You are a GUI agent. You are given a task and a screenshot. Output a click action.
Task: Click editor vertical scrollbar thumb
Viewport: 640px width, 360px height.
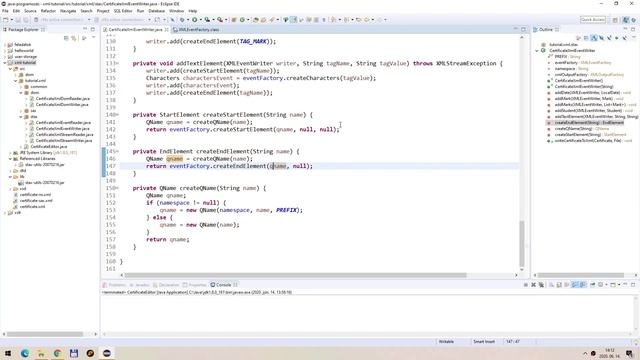coord(522,243)
